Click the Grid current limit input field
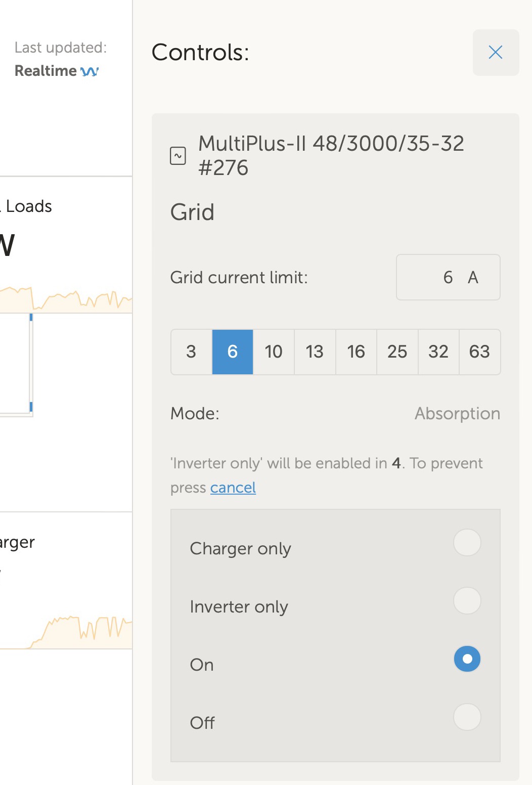532x785 pixels. (x=448, y=277)
